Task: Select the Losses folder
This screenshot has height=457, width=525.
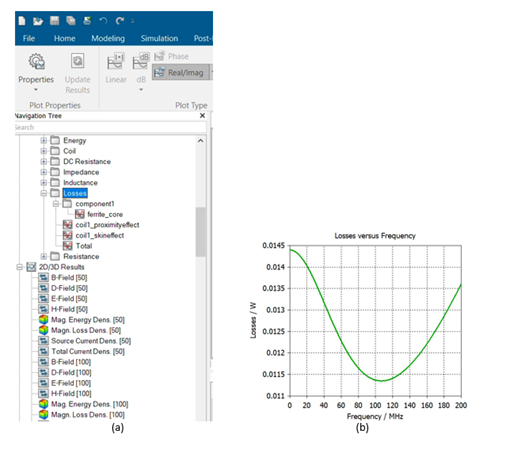Action: [x=75, y=193]
